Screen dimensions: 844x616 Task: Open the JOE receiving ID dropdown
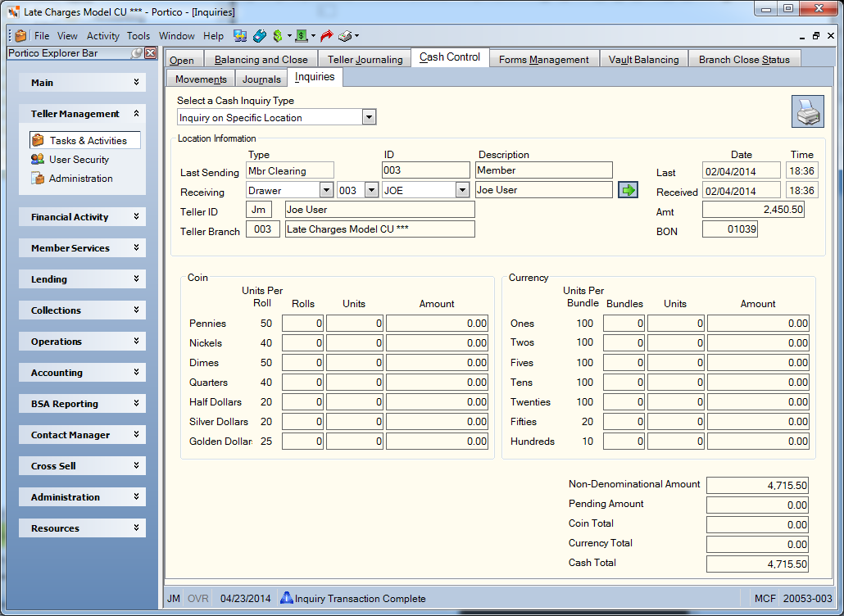coord(462,190)
